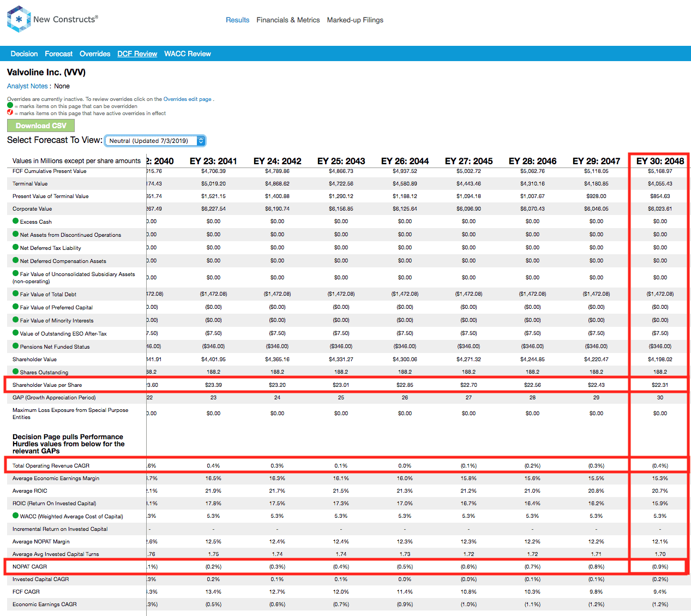Image resolution: width=691 pixels, height=616 pixels.
Task: Click ROIC (Return On Invested Capital) label
Action: coord(55,503)
